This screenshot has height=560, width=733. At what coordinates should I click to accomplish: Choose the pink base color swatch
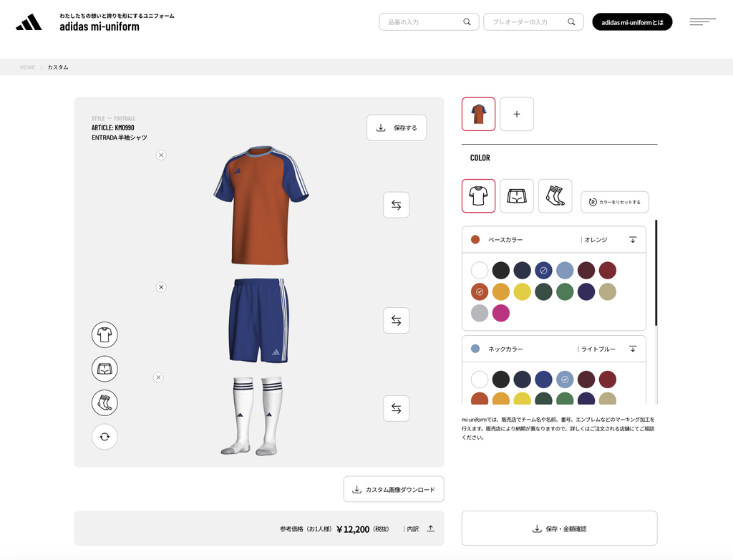tap(500, 313)
